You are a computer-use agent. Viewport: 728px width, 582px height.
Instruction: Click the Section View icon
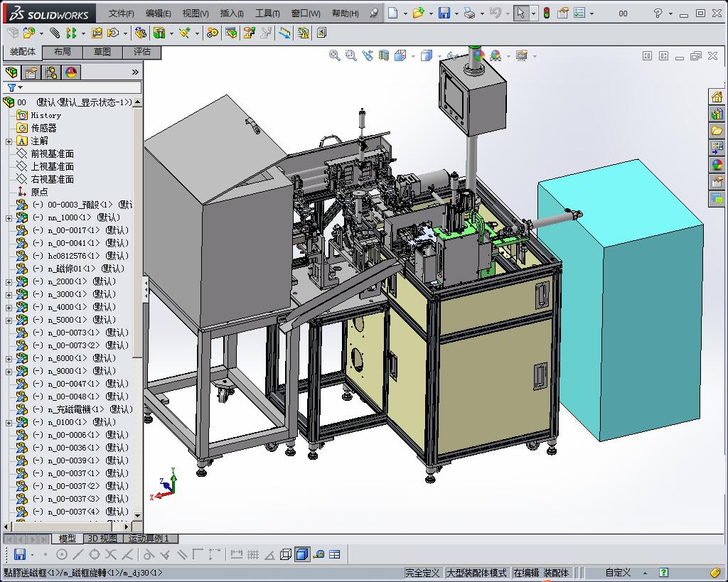tap(383, 55)
